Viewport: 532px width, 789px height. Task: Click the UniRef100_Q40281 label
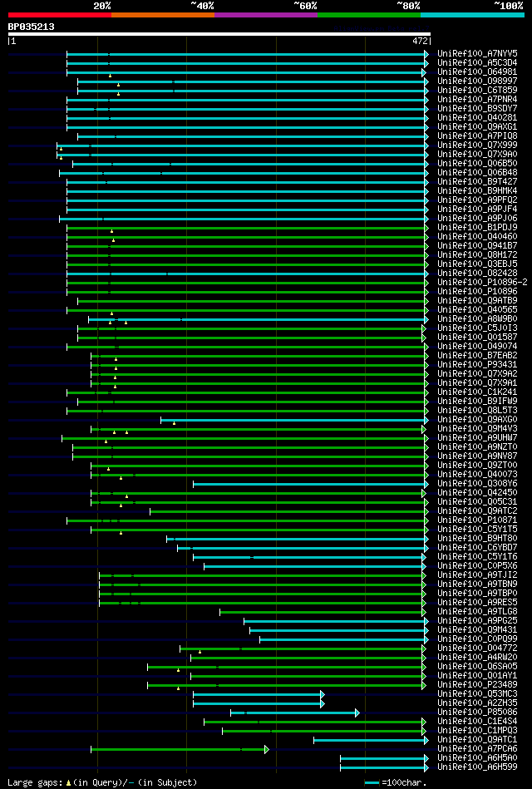[x=477, y=118]
